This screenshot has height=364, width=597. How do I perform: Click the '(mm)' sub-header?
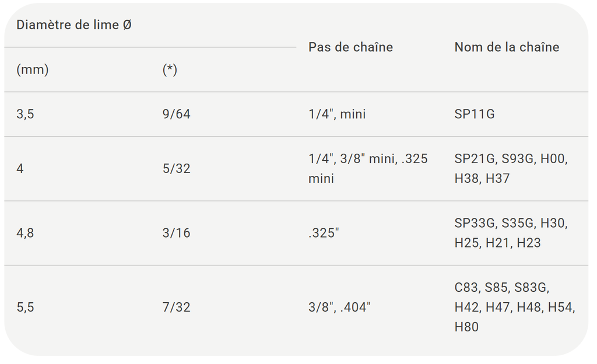coord(33,70)
